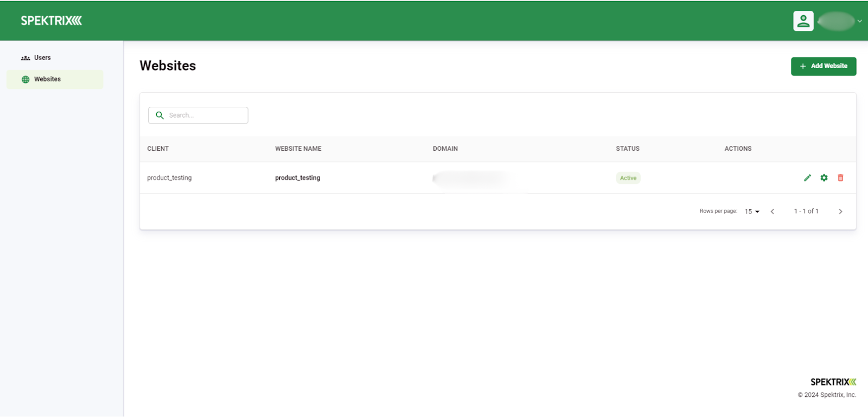Select Websites in the sidebar
Screen dimensions: 868x418
[55, 79]
